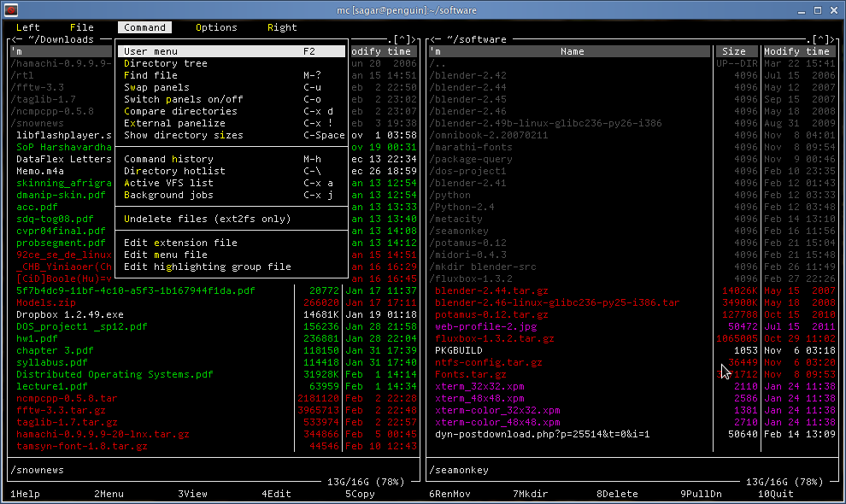
Task: Choose Active VFS list
Action: click(x=232, y=183)
